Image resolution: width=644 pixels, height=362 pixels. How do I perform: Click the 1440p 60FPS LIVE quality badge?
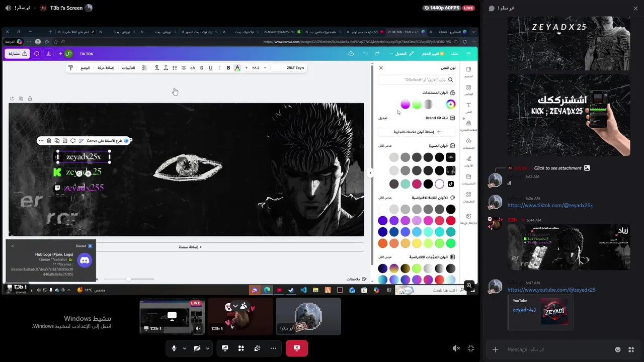click(449, 8)
